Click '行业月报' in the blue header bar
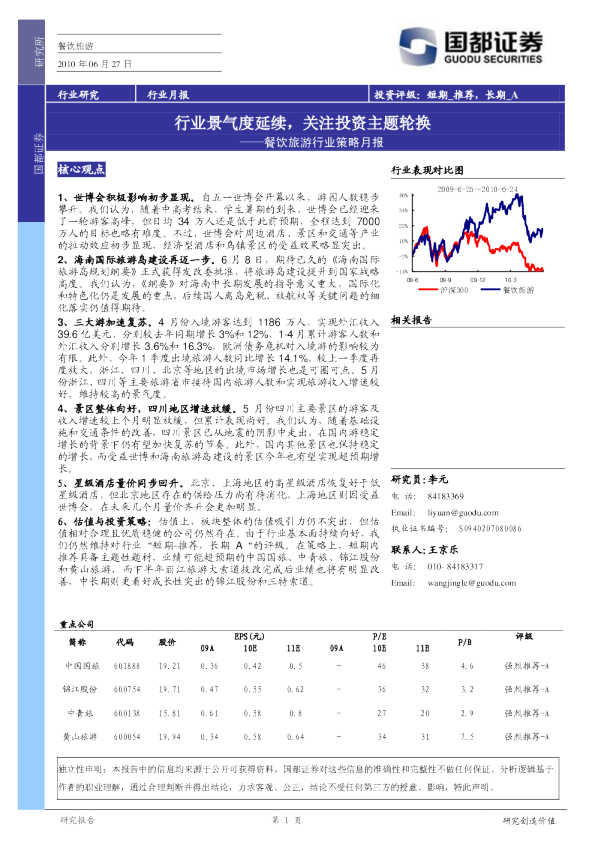This screenshot has height=842, width=595. [168, 95]
